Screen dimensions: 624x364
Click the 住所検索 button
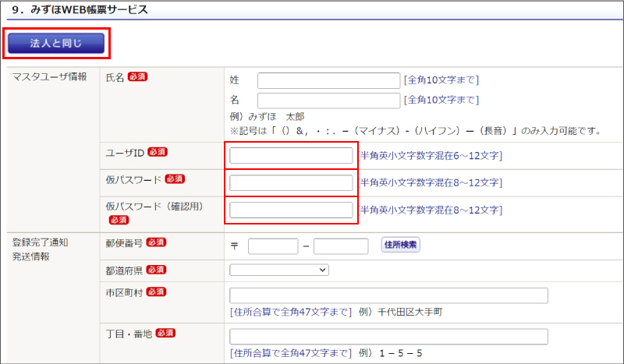tap(400, 245)
